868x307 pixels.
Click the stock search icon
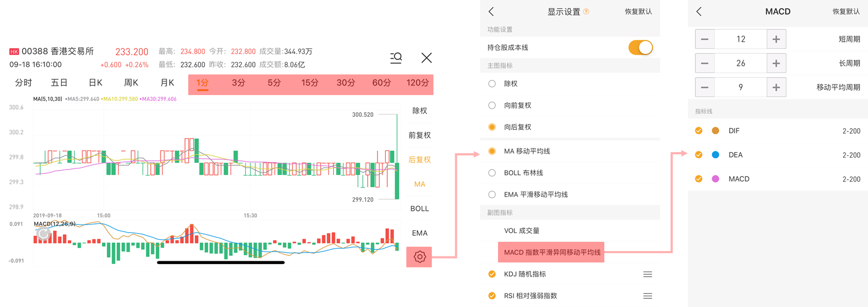396,58
